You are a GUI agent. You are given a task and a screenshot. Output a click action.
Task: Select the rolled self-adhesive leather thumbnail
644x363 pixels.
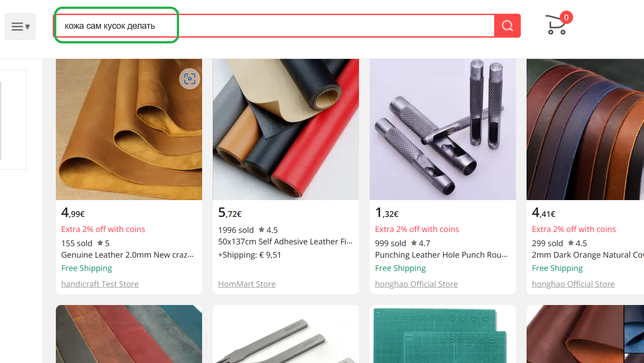[286, 129]
